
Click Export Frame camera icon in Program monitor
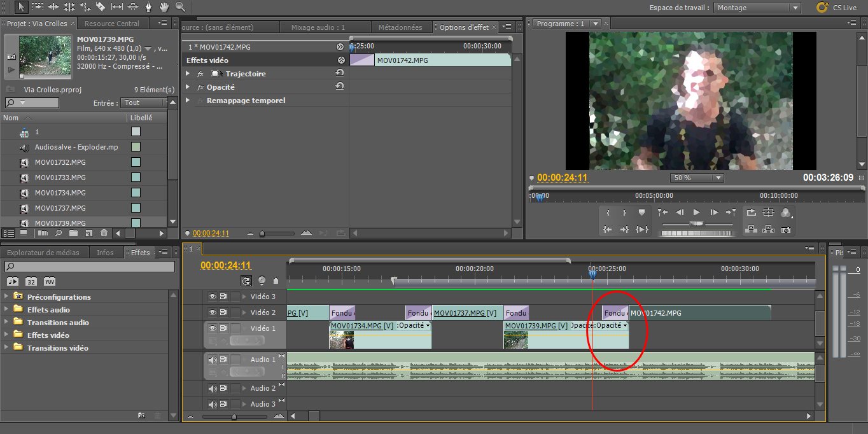tap(787, 230)
